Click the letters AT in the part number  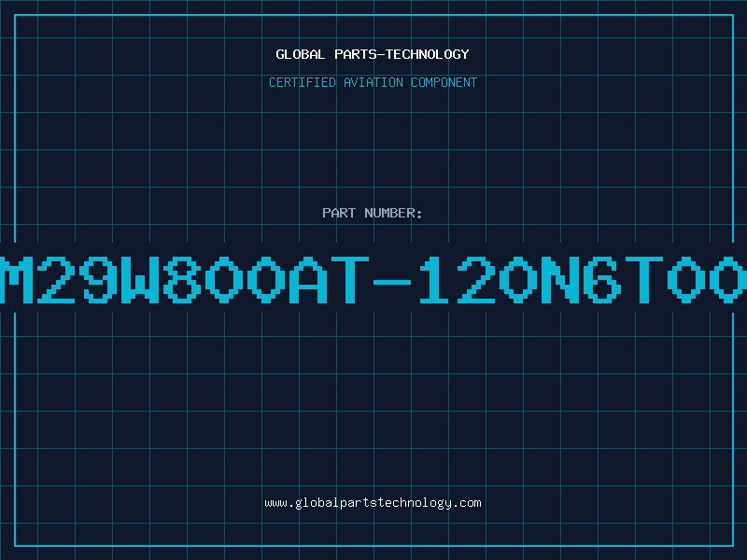coord(330,280)
